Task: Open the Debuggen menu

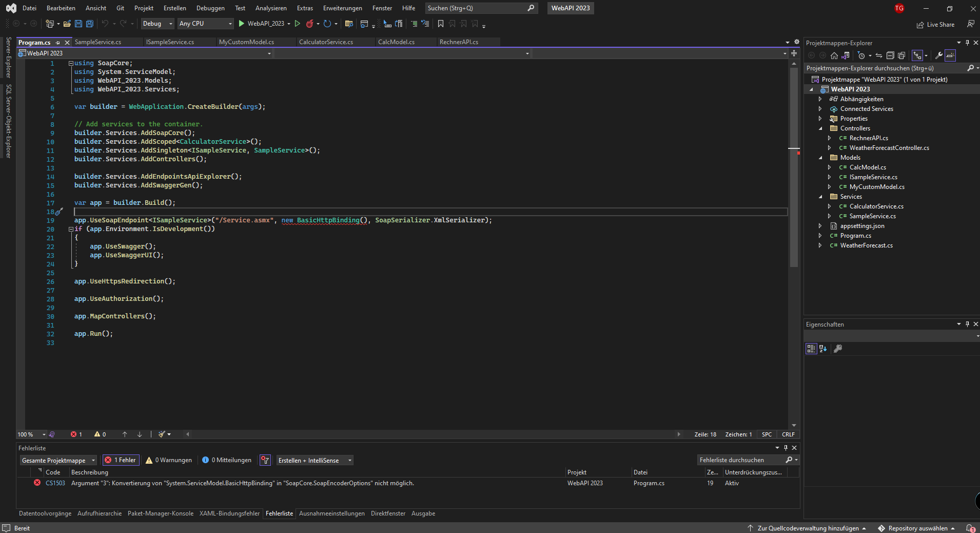Action: coord(210,8)
